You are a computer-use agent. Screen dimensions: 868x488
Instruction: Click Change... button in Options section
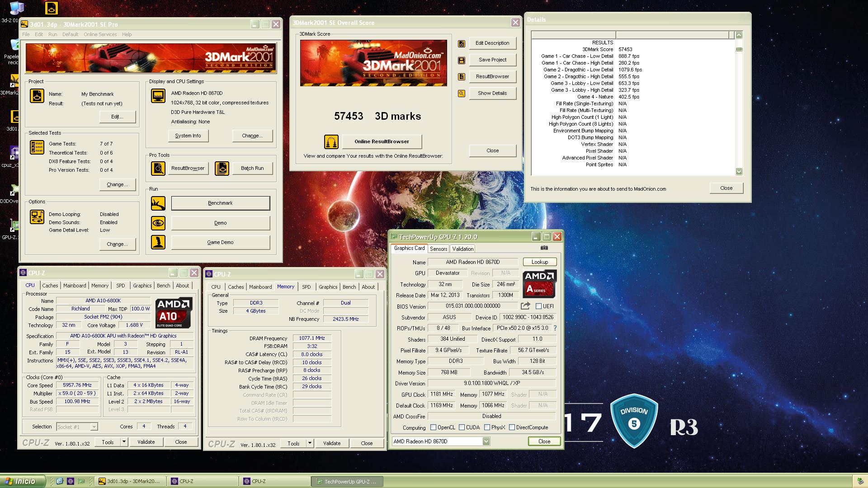click(x=118, y=244)
